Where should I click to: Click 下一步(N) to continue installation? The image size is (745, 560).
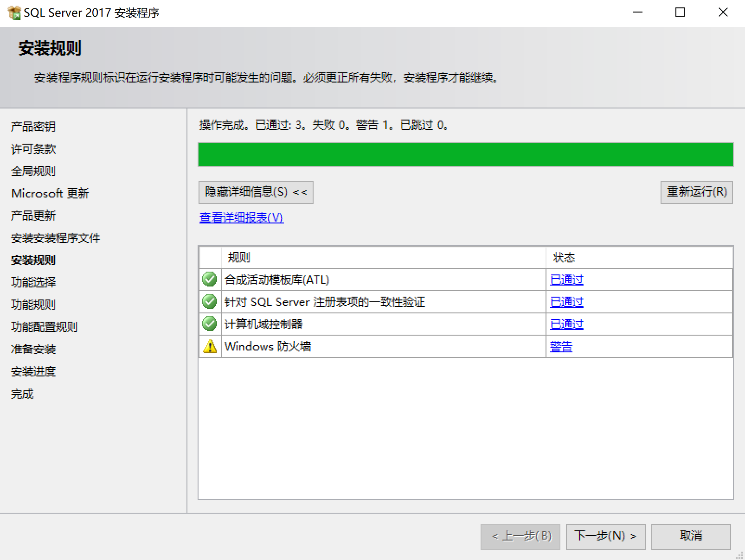[x=605, y=536]
